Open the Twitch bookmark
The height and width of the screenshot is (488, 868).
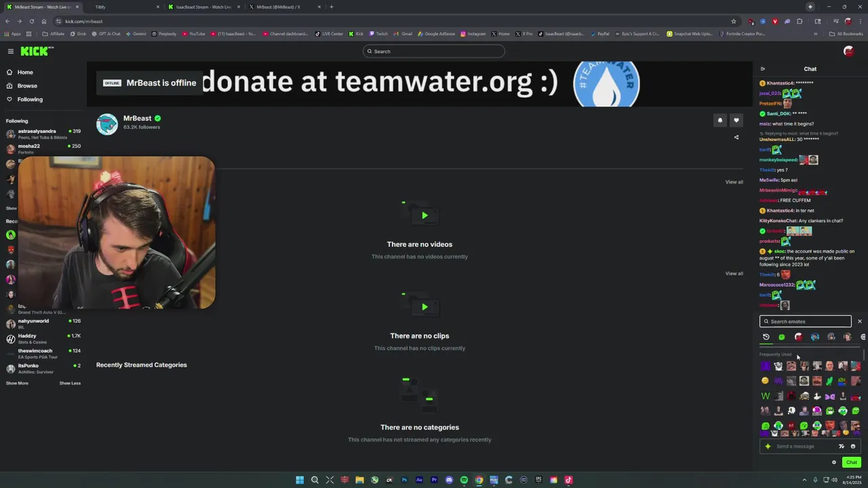(378, 34)
